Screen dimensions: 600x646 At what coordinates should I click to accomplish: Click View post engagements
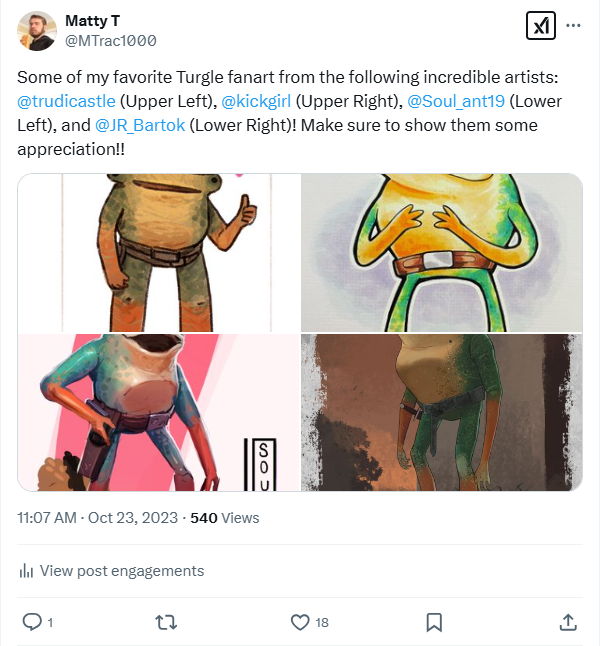121,571
